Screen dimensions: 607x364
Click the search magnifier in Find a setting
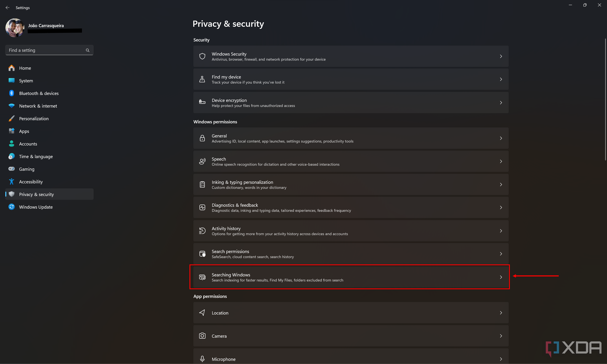pyautogui.click(x=88, y=50)
